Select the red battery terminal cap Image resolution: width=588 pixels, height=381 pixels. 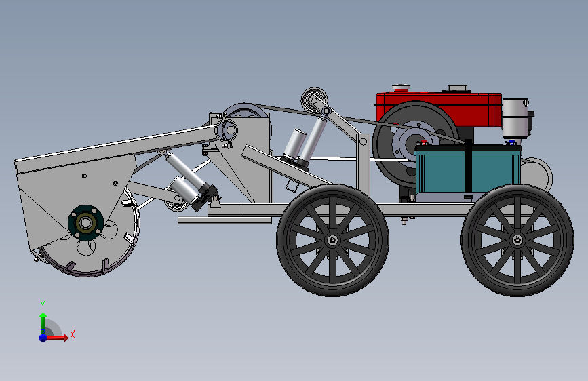[424, 142]
